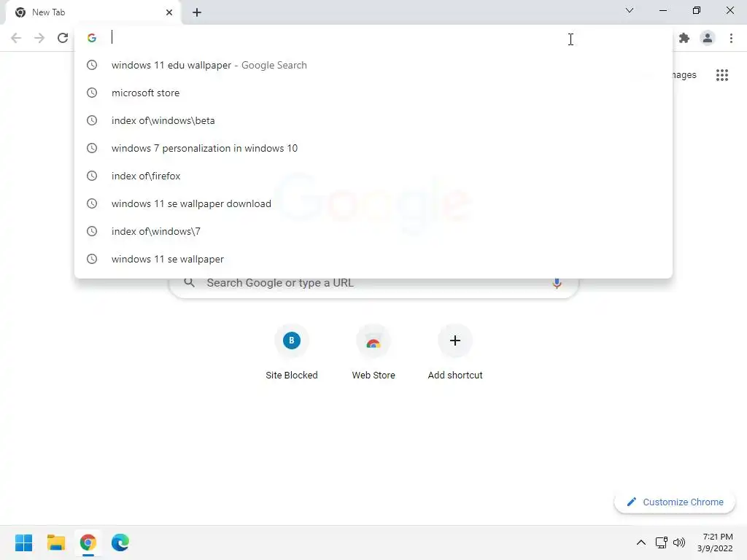Select suggestion 'microsoft store'

click(373, 93)
